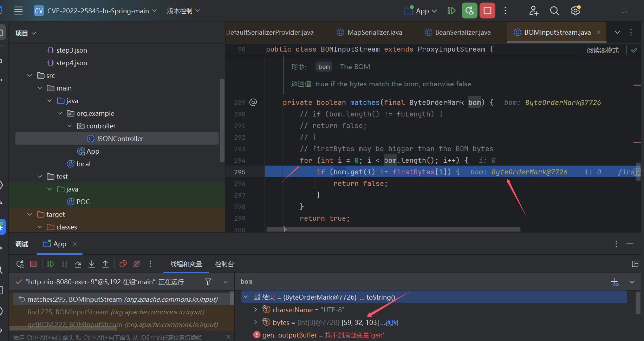644x341 pixels.
Task: Stop the debug session in the debug toolbar
Action: [33, 264]
